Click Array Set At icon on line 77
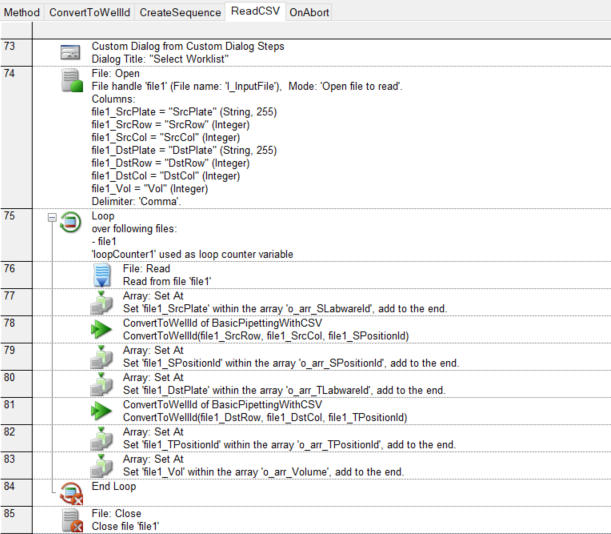Viewport: 611px width, 534px height. (x=103, y=302)
